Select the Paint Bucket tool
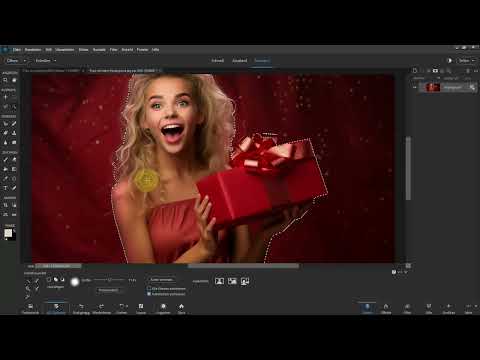 (x=5, y=169)
